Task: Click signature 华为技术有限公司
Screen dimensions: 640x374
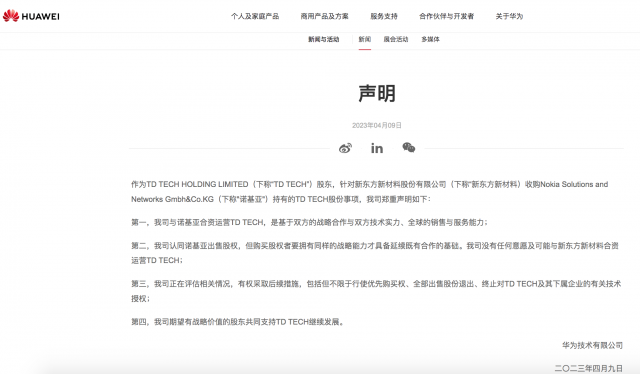Action: 592,345
